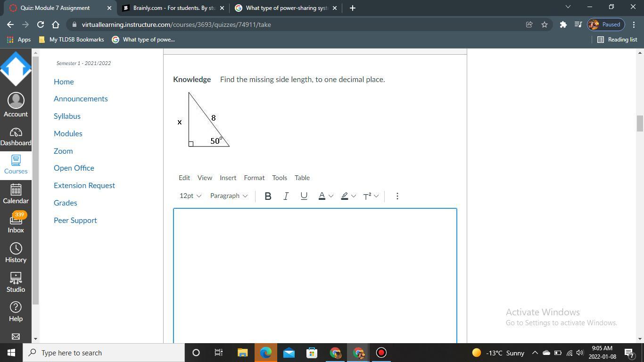Click the envelope icon below Help
This screenshot has width=644, height=362.
coord(16,337)
